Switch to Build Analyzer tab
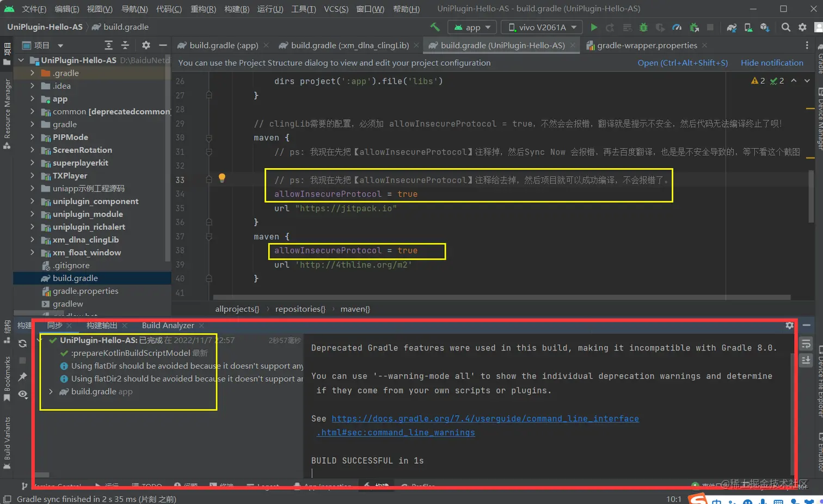The width and height of the screenshot is (823, 504). point(168,325)
